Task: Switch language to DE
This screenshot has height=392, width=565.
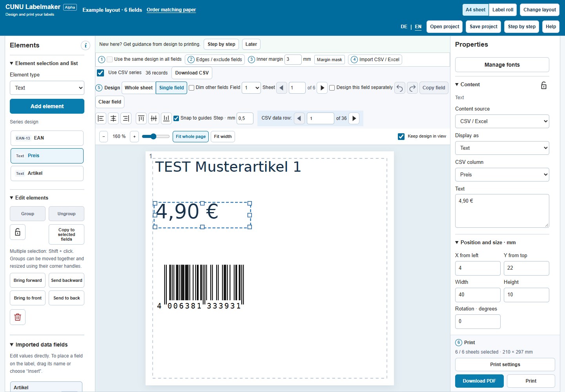Action: [x=404, y=27]
